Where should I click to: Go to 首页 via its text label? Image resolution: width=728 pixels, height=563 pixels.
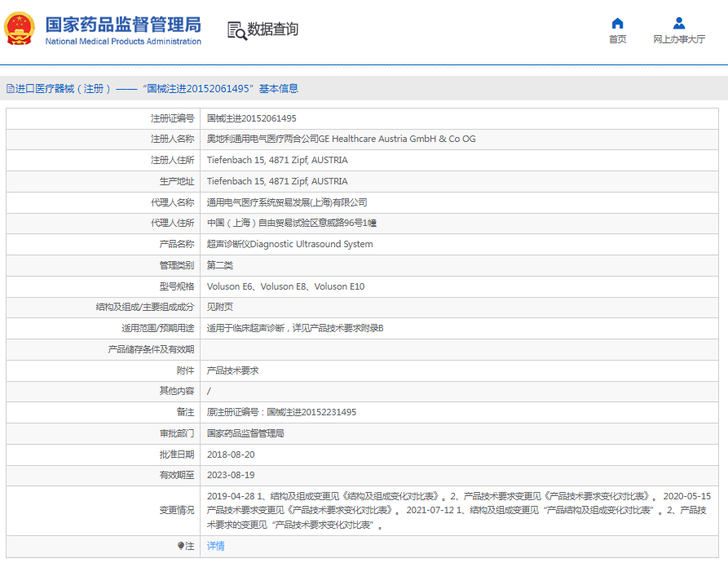click(x=617, y=39)
